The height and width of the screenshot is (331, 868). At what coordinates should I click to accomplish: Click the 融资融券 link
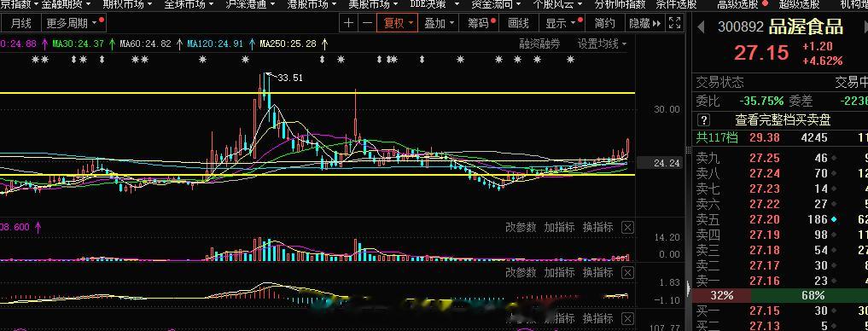[x=539, y=44]
